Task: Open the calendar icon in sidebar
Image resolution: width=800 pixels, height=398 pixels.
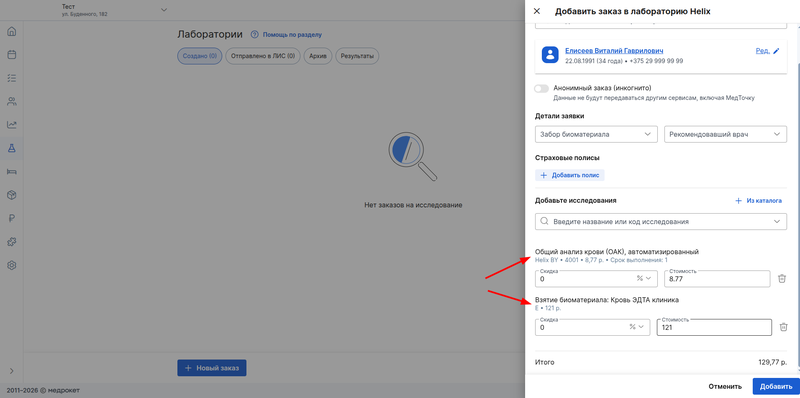Action: 12,55
